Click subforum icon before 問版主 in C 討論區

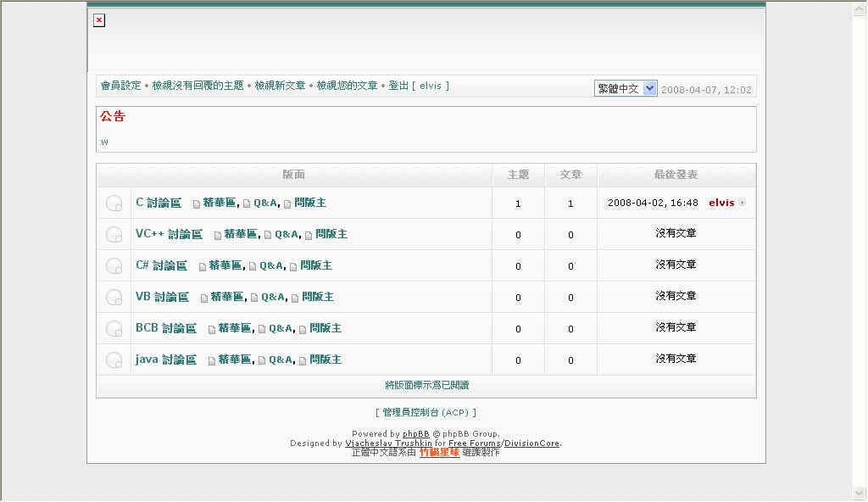[287, 204]
